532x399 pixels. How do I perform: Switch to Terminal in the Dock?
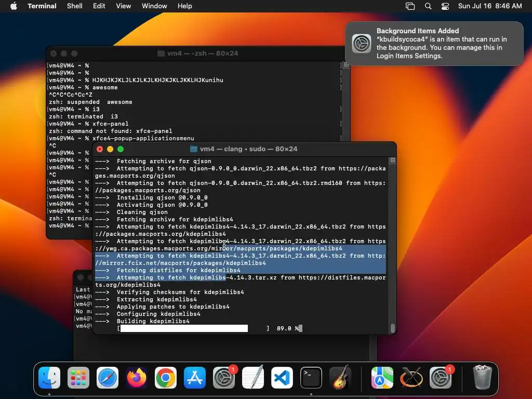311,378
